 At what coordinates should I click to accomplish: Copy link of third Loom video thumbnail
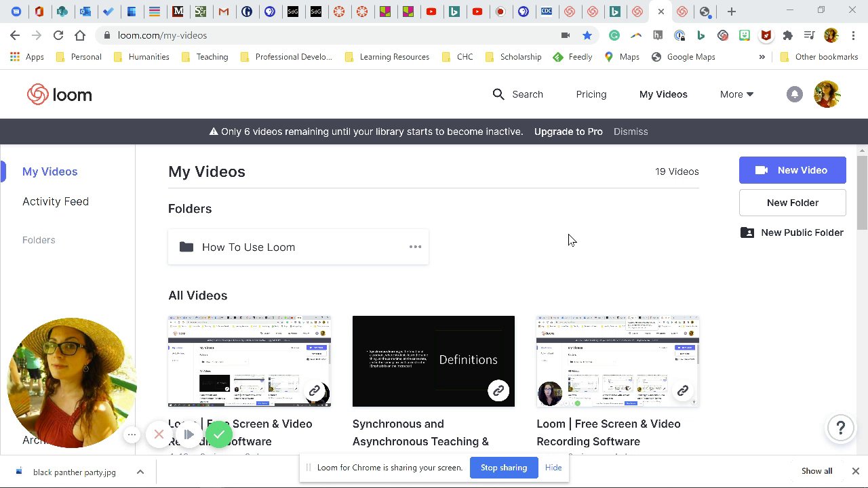[x=683, y=391]
